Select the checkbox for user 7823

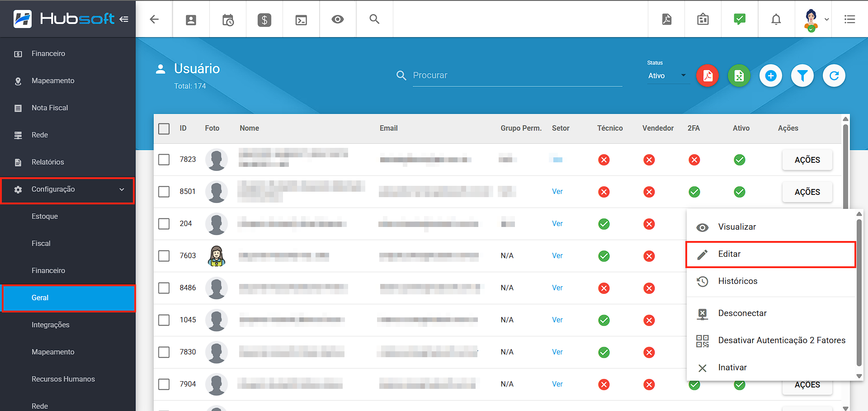(x=164, y=160)
